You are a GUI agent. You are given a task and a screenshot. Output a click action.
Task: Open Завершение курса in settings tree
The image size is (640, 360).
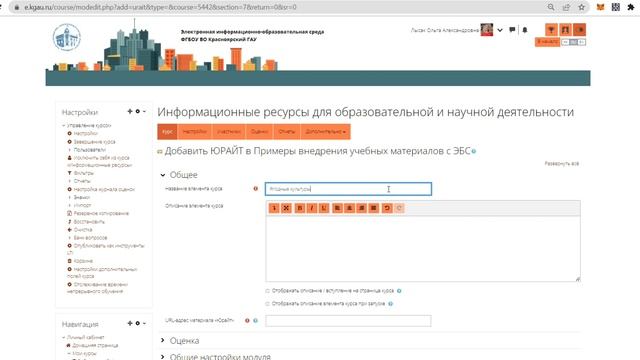[94, 142]
